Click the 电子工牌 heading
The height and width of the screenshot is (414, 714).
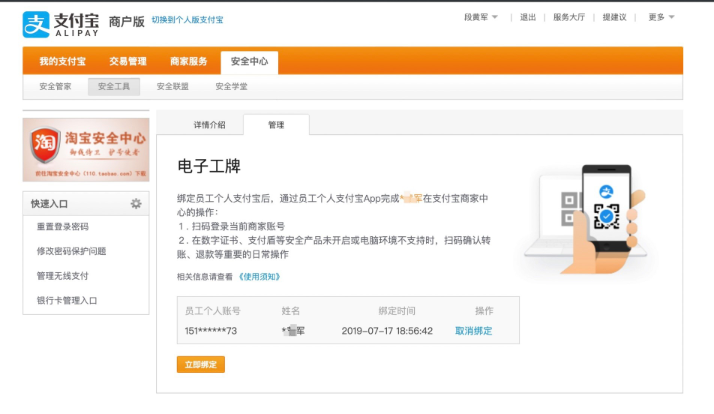209,166
